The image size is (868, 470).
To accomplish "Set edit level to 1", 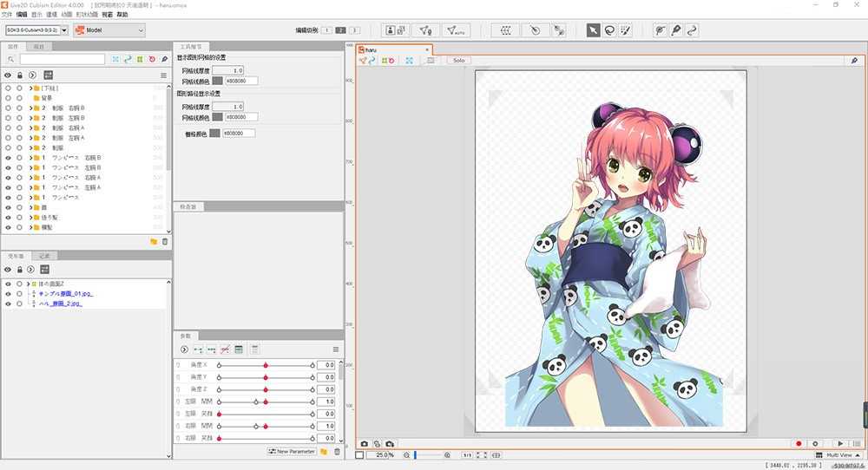I will click(x=326, y=30).
